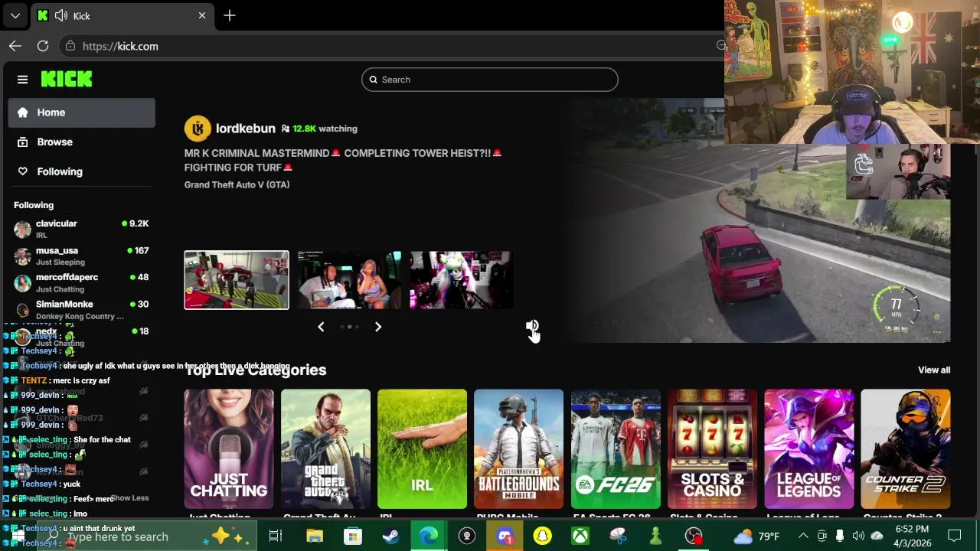
Task: Open Slots & Casino category card
Action: pyautogui.click(x=712, y=449)
